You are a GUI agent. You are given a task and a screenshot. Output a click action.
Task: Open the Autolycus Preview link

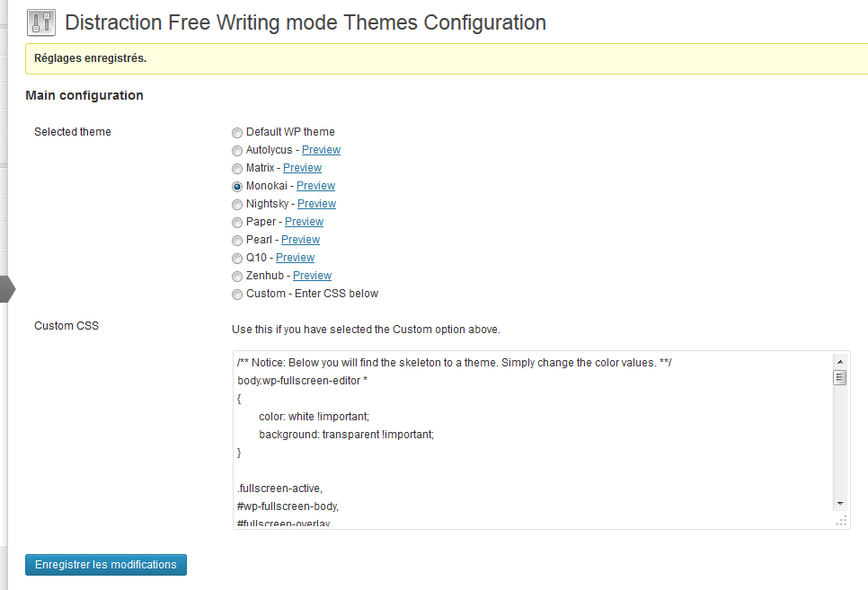[x=321, y=150]
